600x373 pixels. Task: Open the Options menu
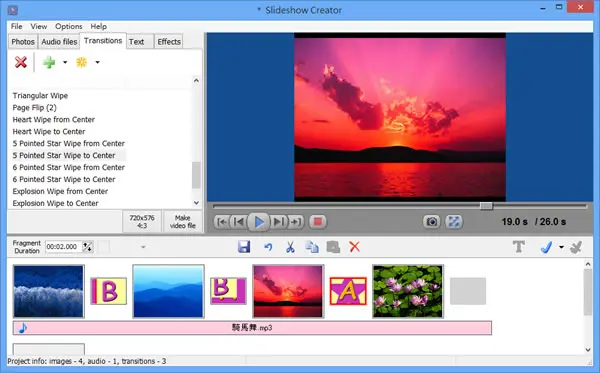coord(68,26)
